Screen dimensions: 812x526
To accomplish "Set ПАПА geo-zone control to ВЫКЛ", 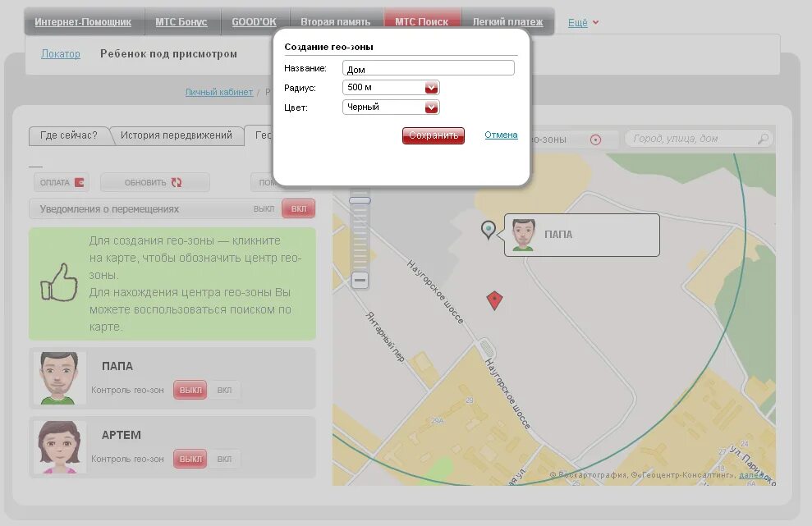I will click(x=190, y=390).
